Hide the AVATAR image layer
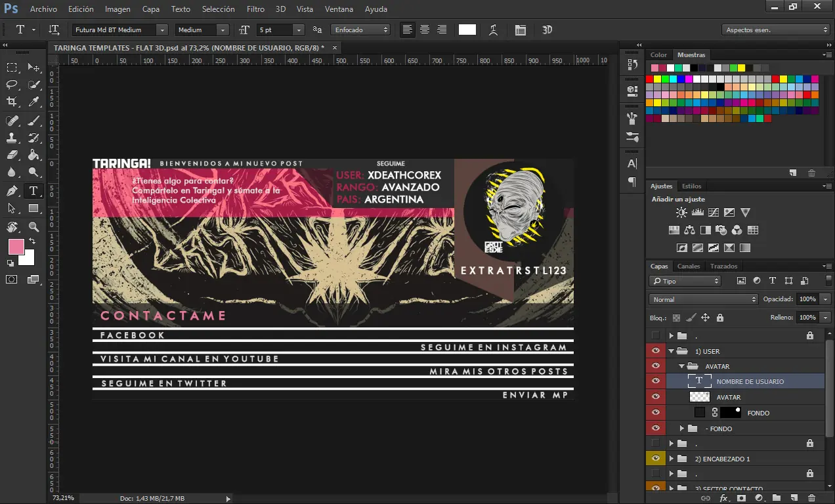Image resolution: width=835 pixels, height=504 pixels. [655, 397]
